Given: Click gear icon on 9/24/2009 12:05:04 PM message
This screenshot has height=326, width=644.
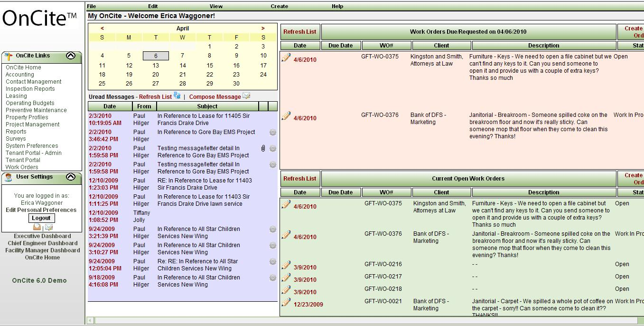Looking at the screenshot, I should coord(273,262).
